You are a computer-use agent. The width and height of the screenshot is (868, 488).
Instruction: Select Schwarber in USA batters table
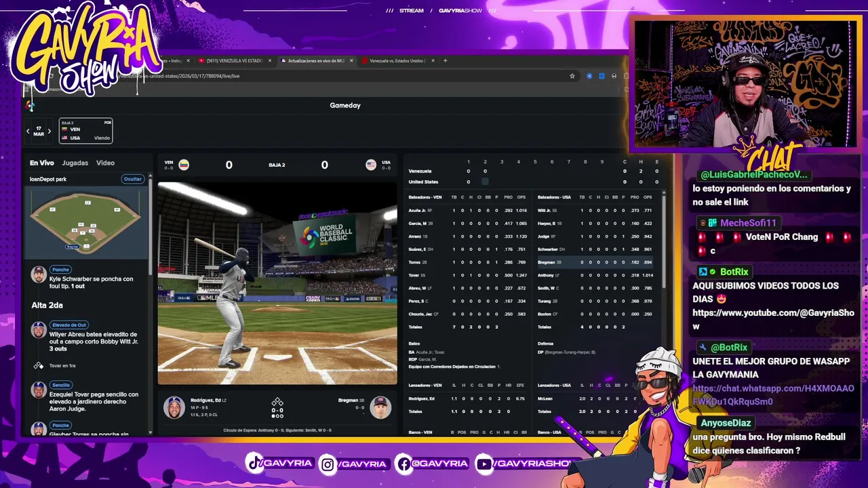pos(549,249)
